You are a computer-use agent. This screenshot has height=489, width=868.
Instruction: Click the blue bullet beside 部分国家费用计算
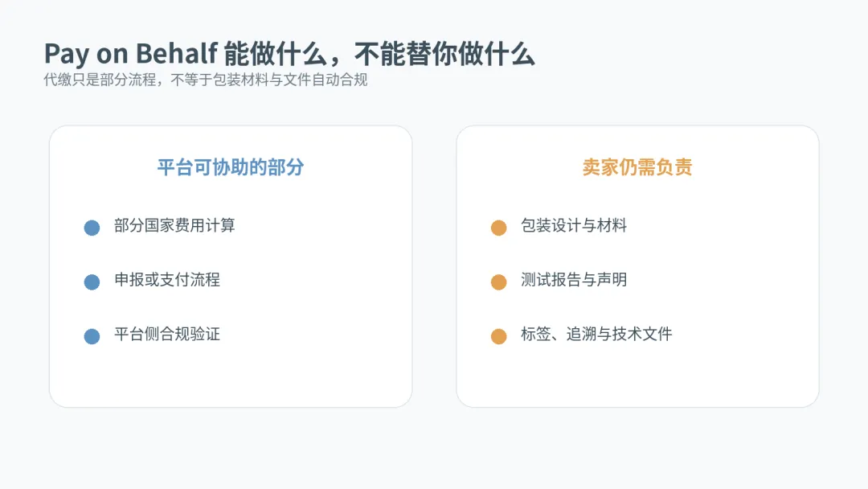click(x=92, y=228)
